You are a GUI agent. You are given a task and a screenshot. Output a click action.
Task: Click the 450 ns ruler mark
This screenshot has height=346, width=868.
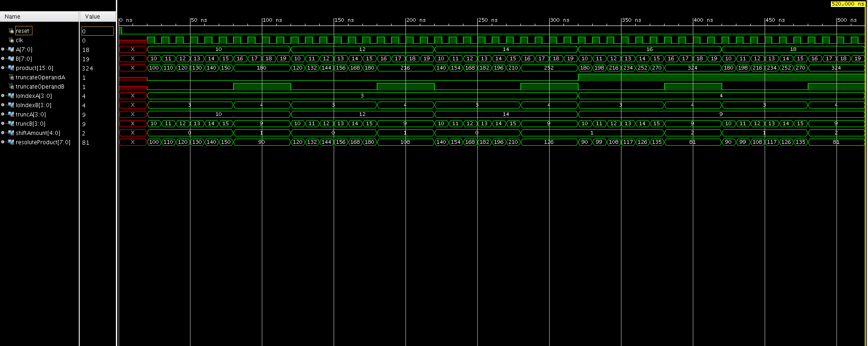pos(775,20)
